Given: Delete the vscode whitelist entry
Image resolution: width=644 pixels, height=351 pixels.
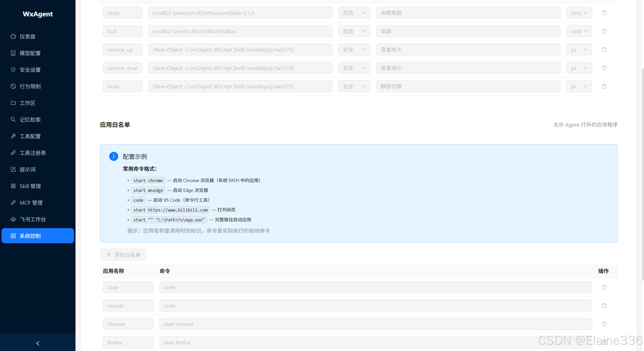Looking at the screenshot, I should [x=604, y=306].
